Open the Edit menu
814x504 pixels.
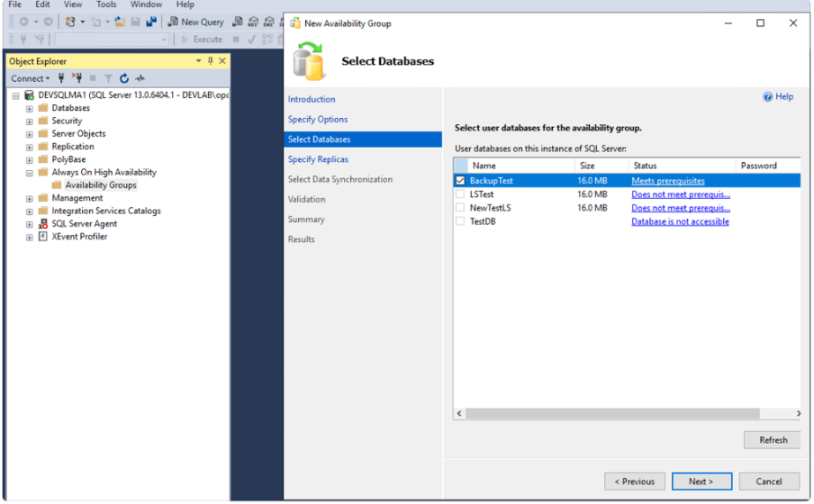tap(42, 4)
